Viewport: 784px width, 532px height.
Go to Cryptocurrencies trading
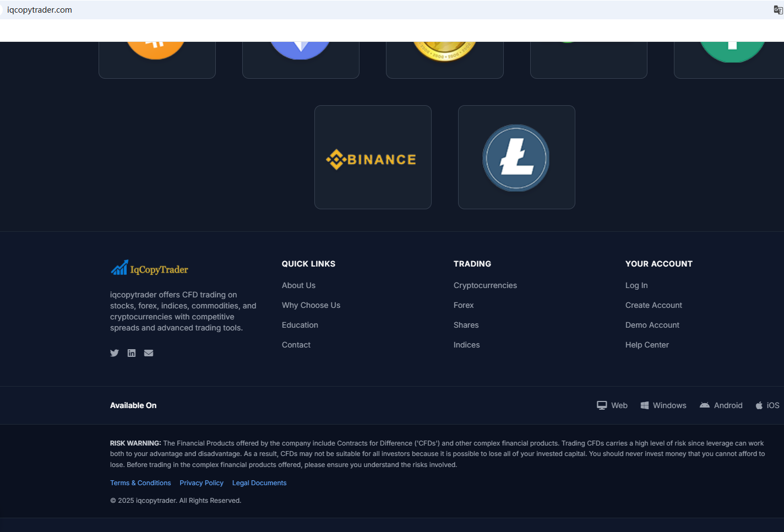coord(485,285)
